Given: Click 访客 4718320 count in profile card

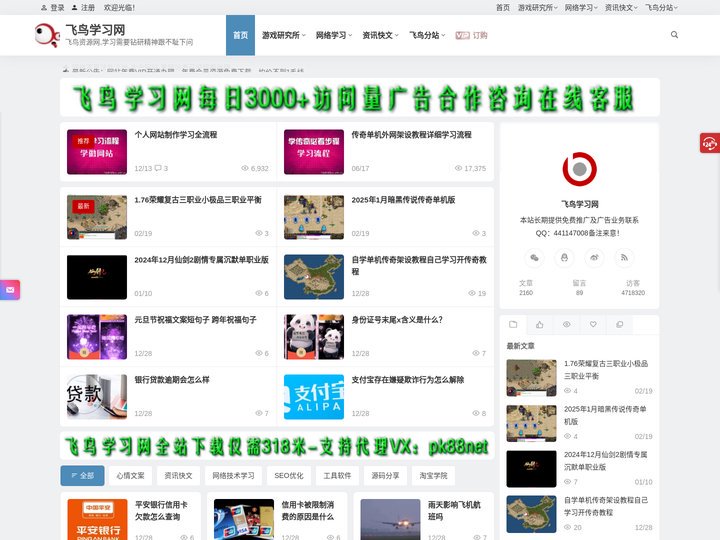Looking at the screenshot, I should (633, 287).
